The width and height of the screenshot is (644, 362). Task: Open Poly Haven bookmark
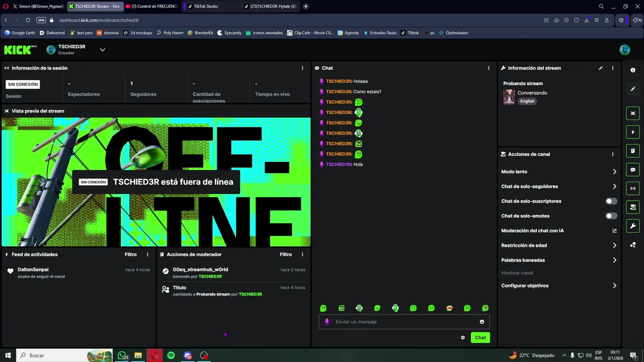(170, 33)
